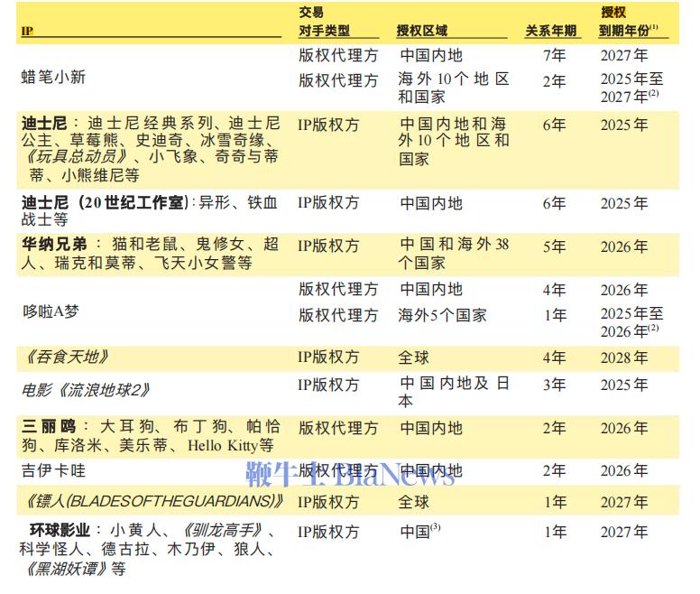Click 海外5个国家 region cell
The height and width of the screenshot is (594, 700).
442,315
